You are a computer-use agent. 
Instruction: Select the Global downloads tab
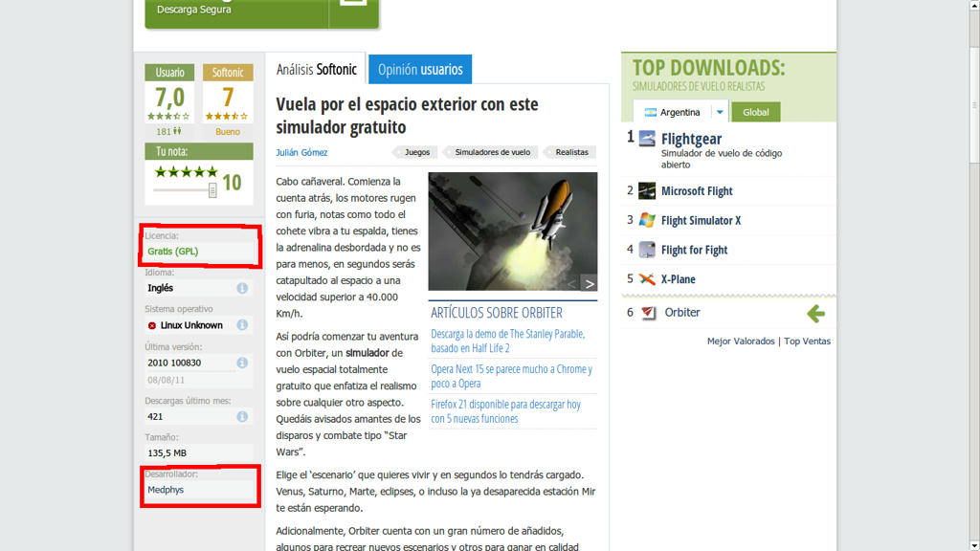coord(756,112)
